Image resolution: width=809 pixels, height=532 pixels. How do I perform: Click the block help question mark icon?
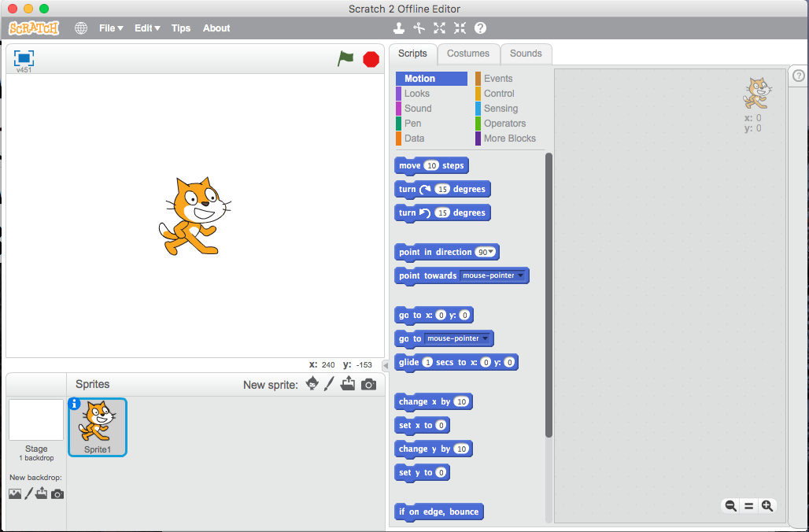pyautogui.click(x=480, y=28)
